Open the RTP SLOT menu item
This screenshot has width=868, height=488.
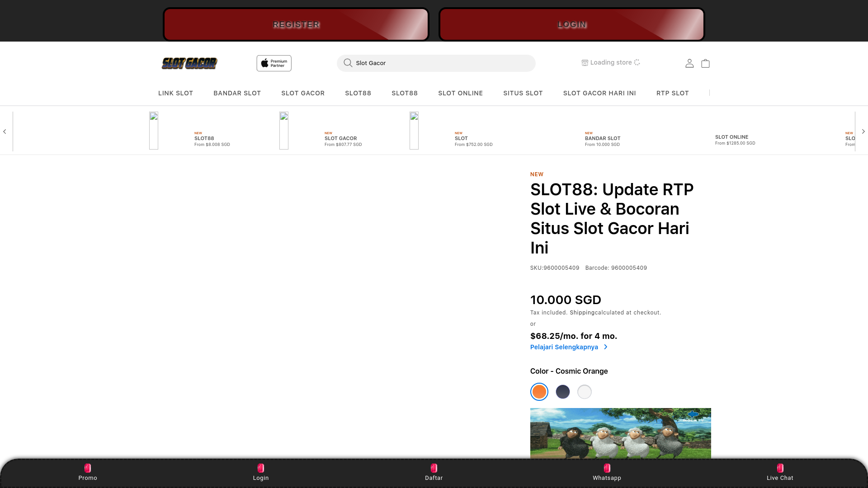(x=672, y=93)
